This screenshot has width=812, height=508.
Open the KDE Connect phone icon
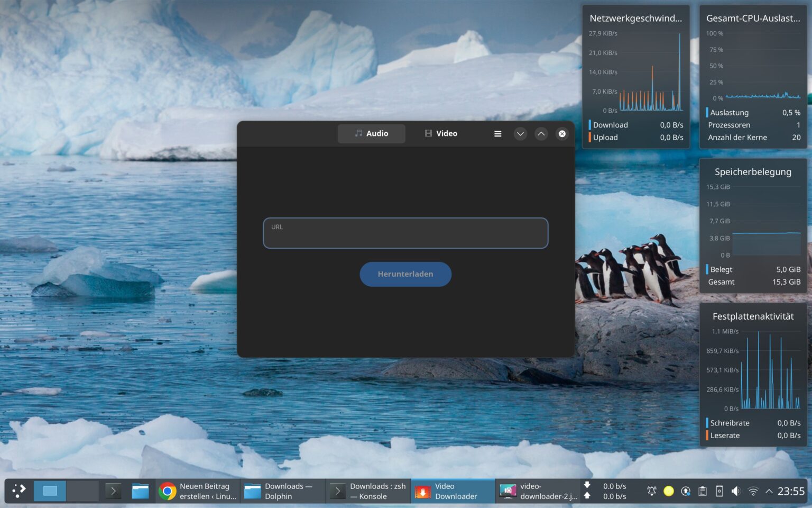(x=719, y=491)
